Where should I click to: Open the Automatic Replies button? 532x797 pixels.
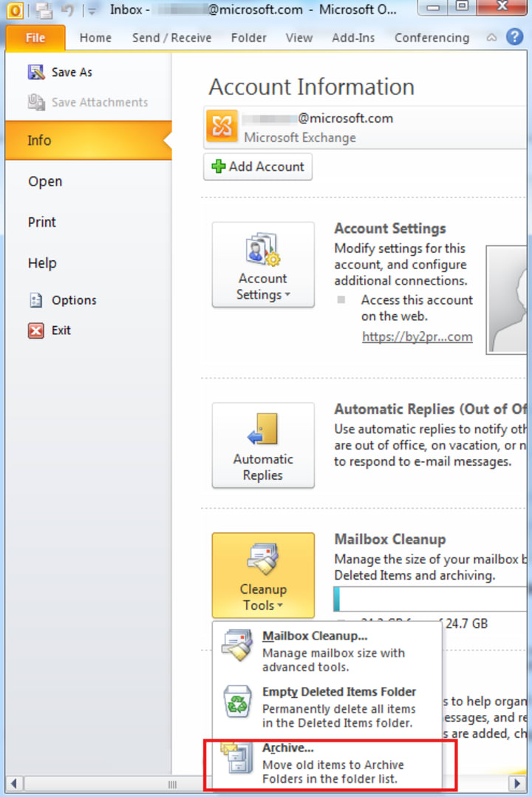tap(263, 445)
